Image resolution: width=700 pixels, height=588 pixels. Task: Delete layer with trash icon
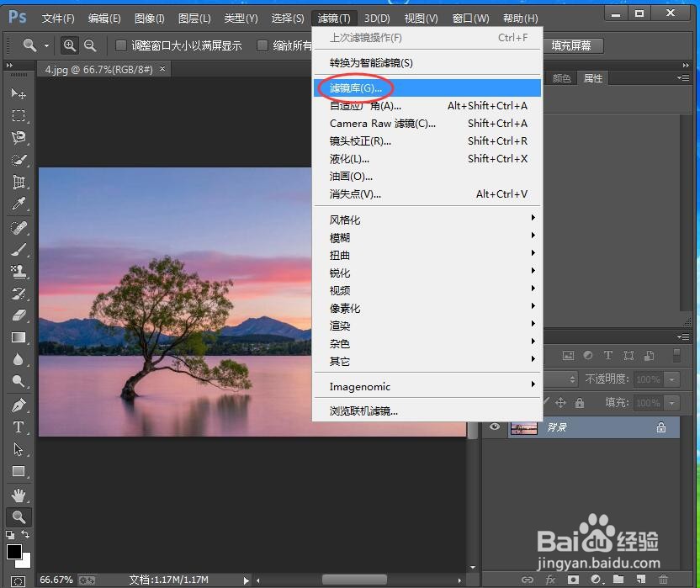point(663,579)
